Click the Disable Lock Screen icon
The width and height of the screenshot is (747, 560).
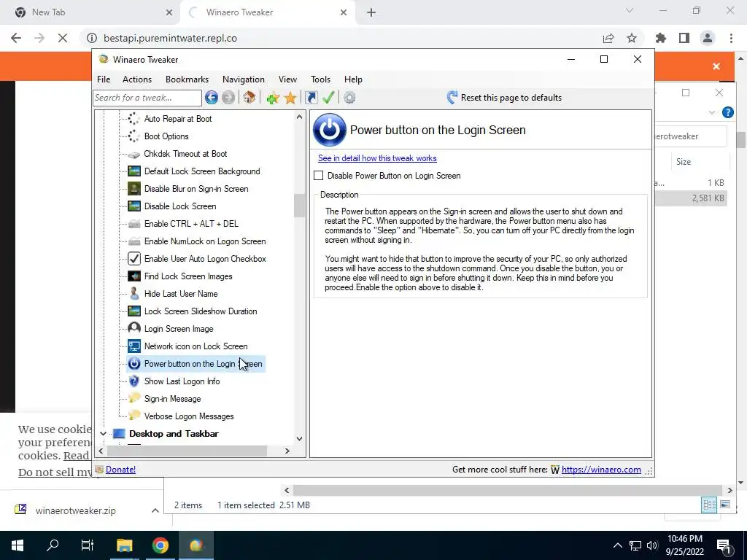click(x=134, y=206)
